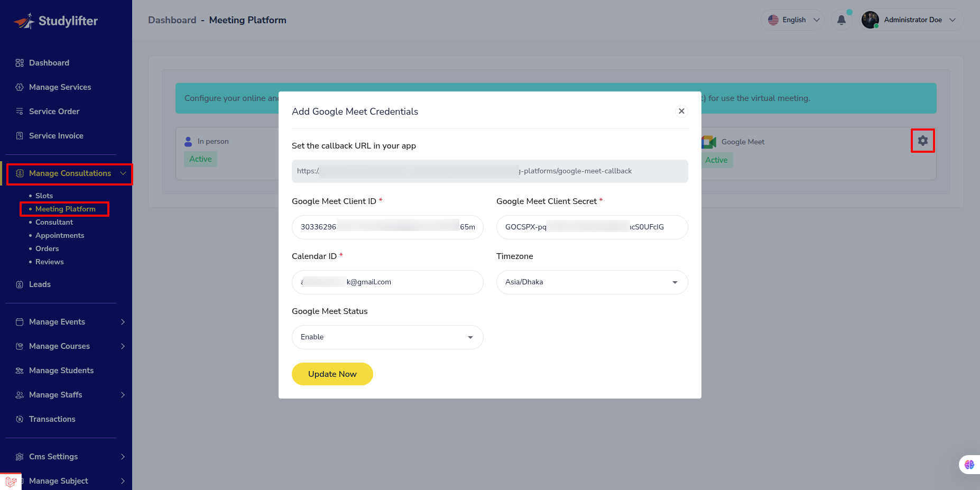Expand Manage Staffs chevron
The height and width of the screenshot is (490, 980).
point(123,395)
